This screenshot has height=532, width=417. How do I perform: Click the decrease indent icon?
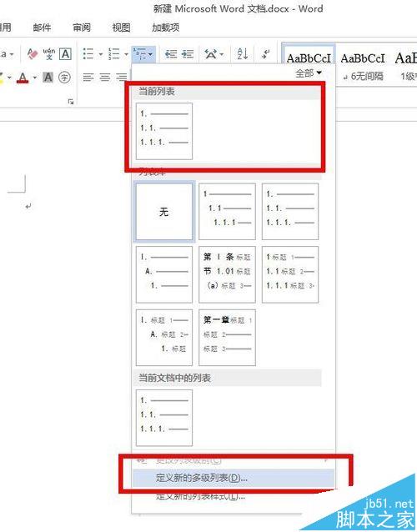(171, 53)
